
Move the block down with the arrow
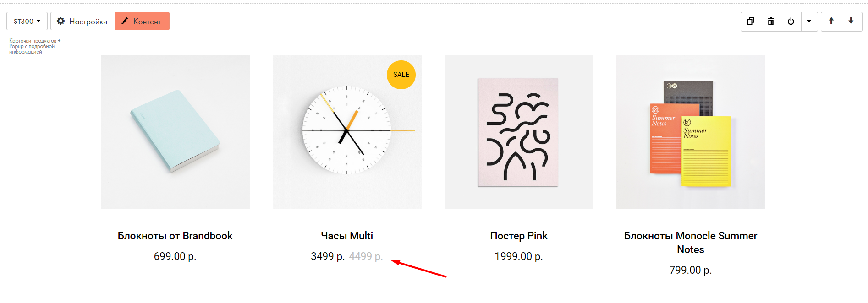[851, 21]
